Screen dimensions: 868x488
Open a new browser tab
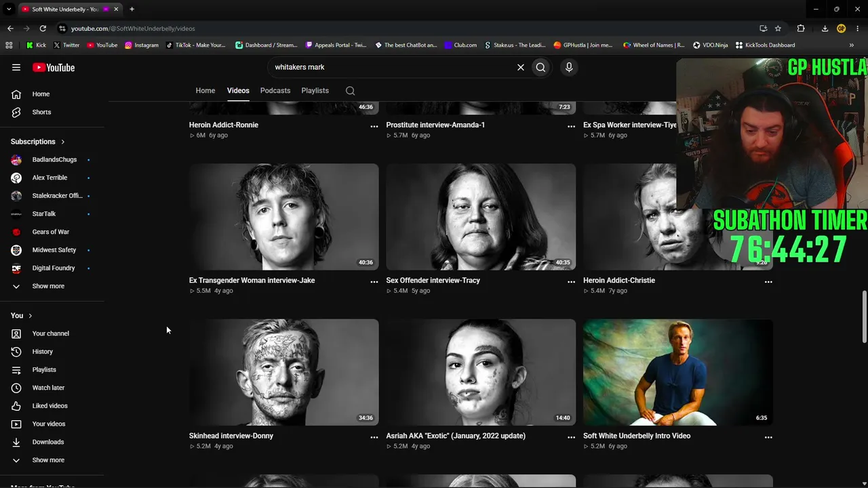(132, 9)
